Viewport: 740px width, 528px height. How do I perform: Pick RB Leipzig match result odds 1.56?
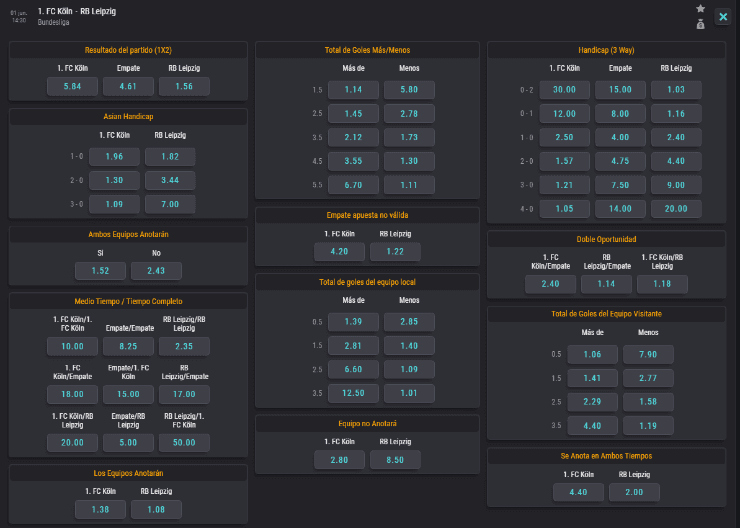[x=184, y=86]
